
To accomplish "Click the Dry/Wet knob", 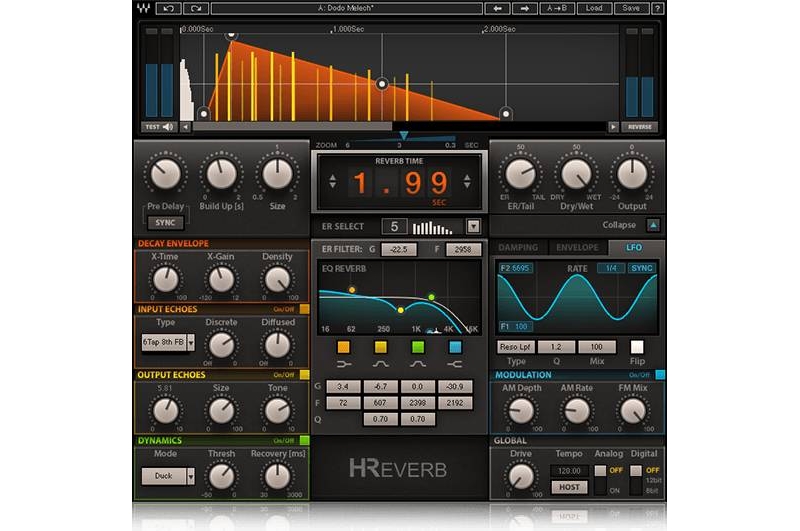I will click(x=577, y=174).
